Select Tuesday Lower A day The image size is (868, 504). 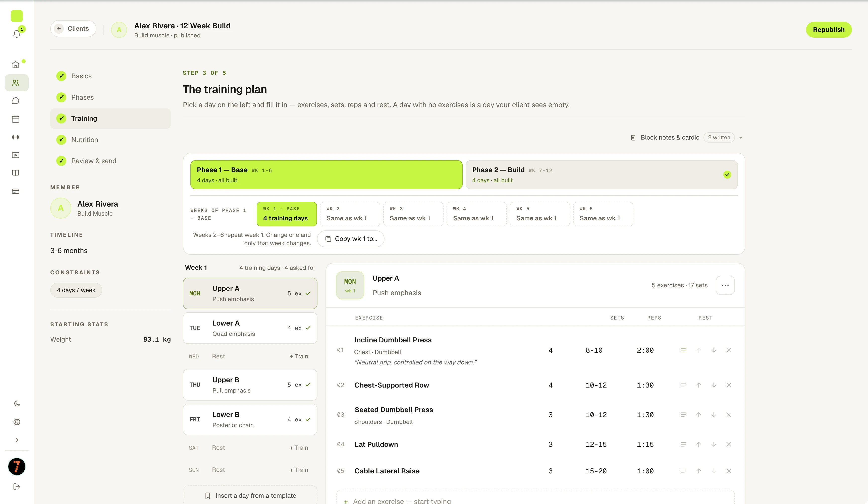click(250, 328)
